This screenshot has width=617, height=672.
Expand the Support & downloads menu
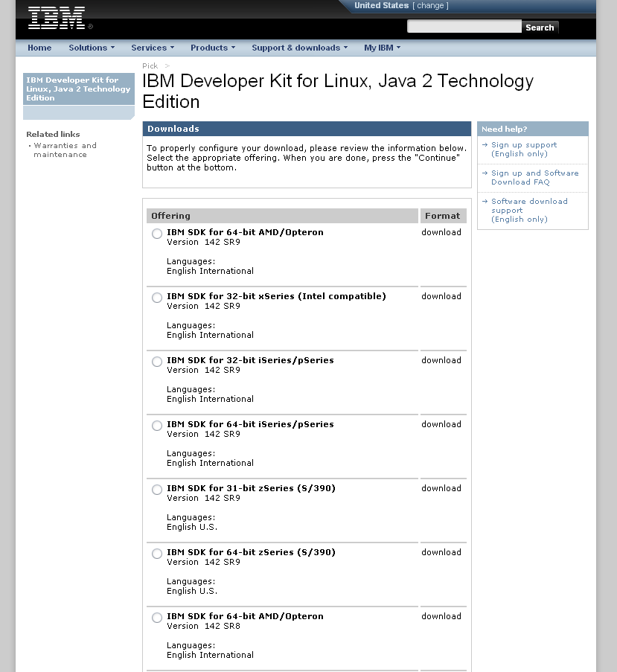point(299,48)
